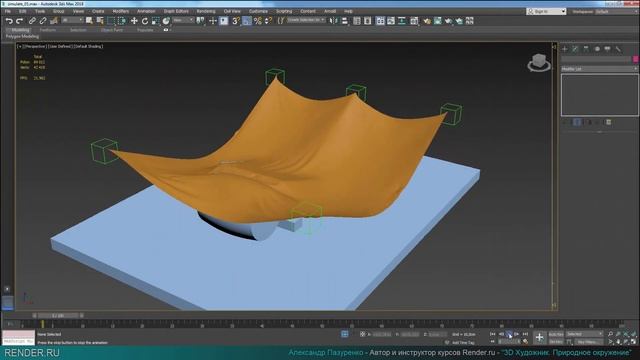Switch to the Modeling ribbon tab
This screenshot has height=360, width=640.
pyautogui.click(x=20, y=30)
